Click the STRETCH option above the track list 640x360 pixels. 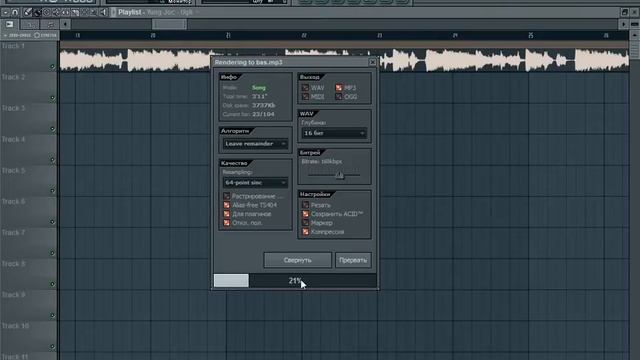[45, 36]
